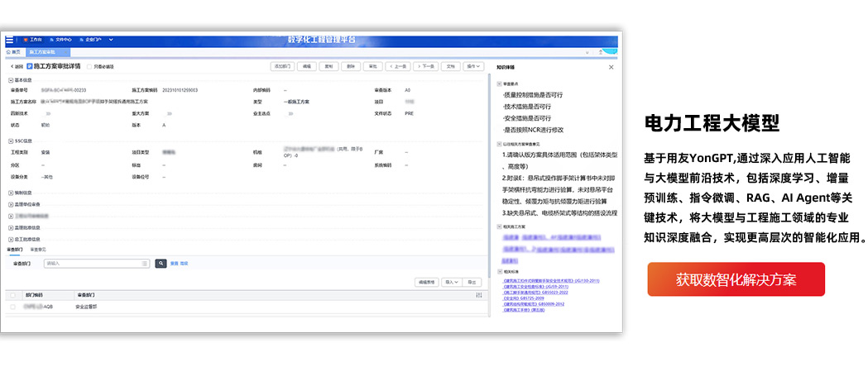The image size is (868, 367).
Task: Open 文件中心 in the top navigation
Action: [61, 40]
